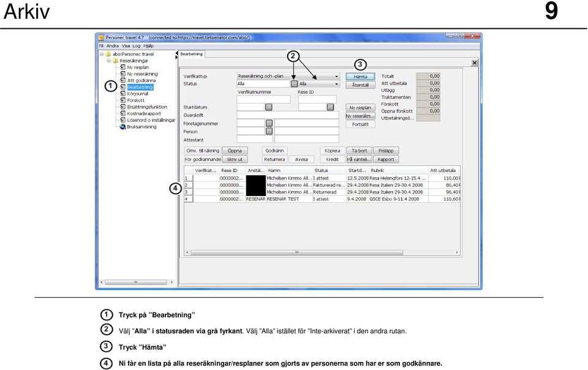
Task: Click the Öppna button
Action: [235, 151]
